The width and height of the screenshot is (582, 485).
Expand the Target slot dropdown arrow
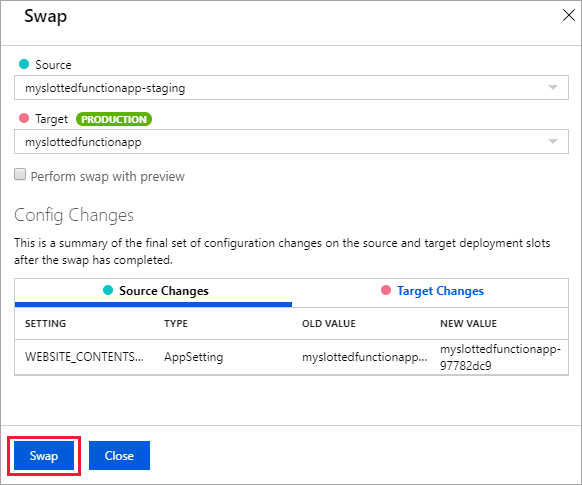click(x=553, y=141)
